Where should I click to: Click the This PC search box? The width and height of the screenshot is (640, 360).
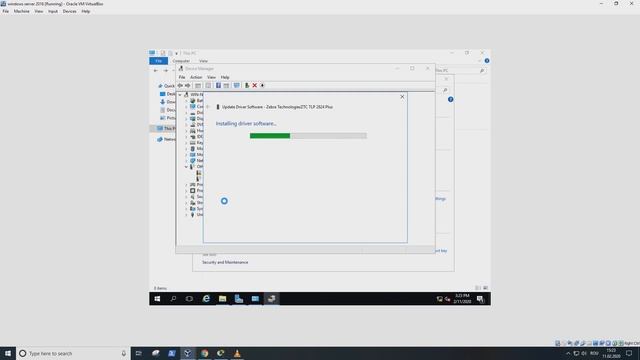(460, 71)
